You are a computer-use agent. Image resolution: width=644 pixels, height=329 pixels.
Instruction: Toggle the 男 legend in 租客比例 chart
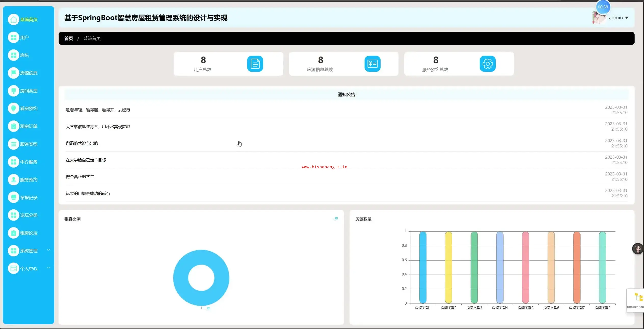(336, 219)
